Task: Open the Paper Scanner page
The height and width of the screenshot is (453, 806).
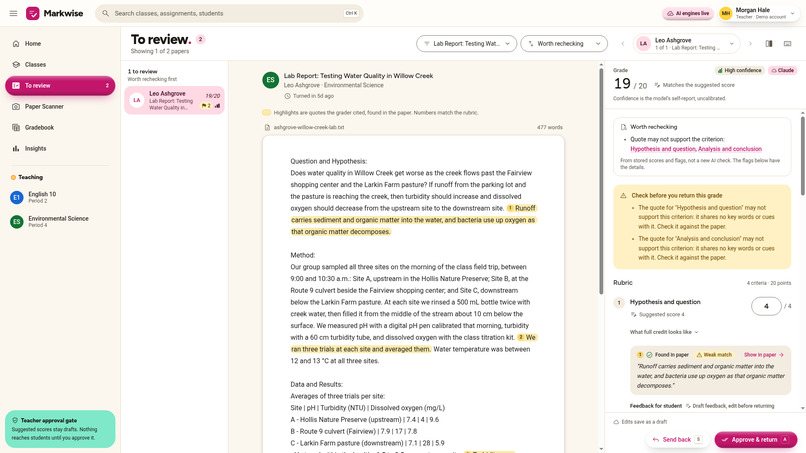Action: click(60, 106)
